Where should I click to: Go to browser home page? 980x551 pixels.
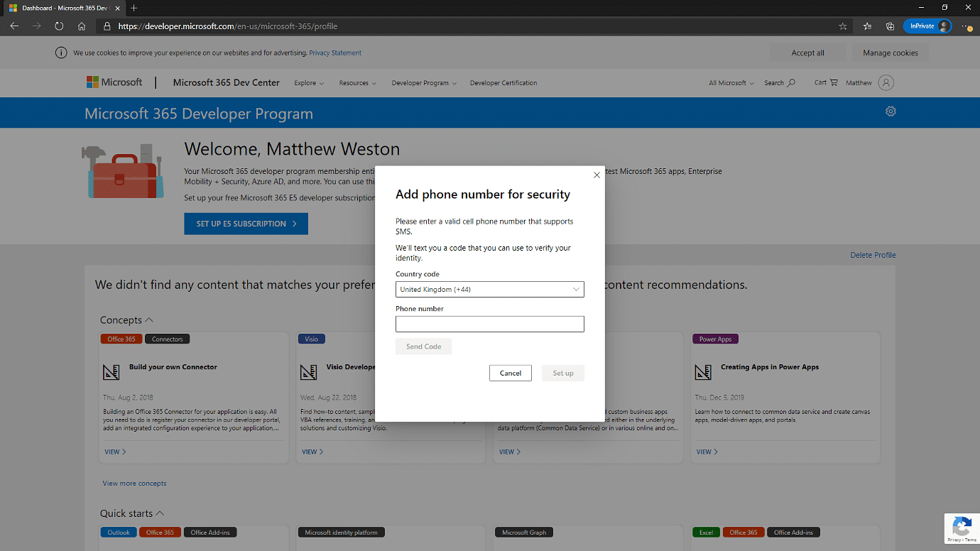(82, 26)
